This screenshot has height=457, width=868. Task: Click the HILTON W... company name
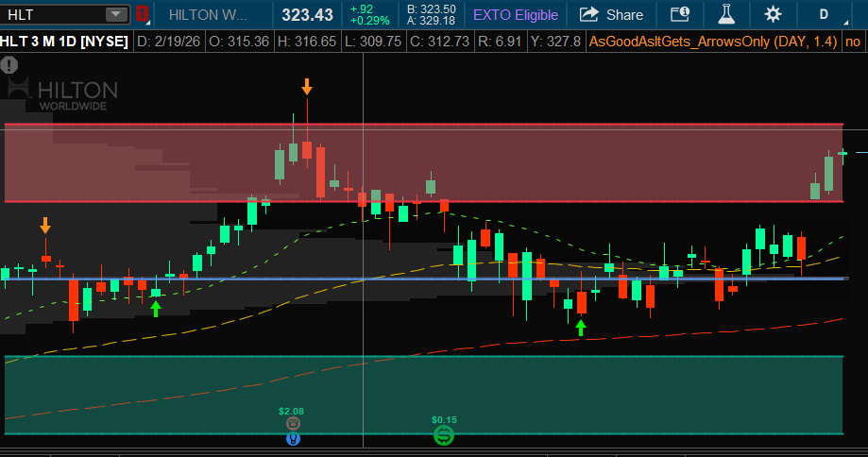coord(211,14)
